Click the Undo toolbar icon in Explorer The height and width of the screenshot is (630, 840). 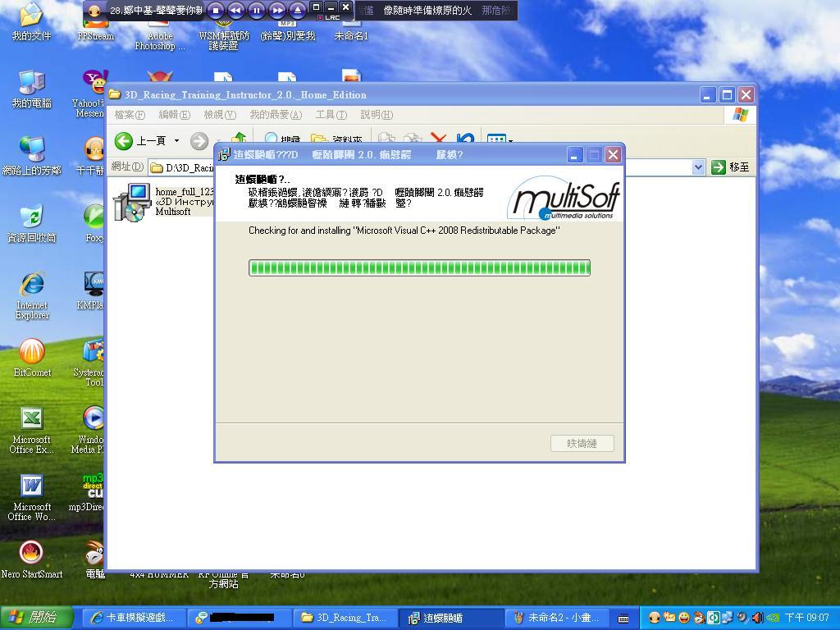tap(465, 140)
